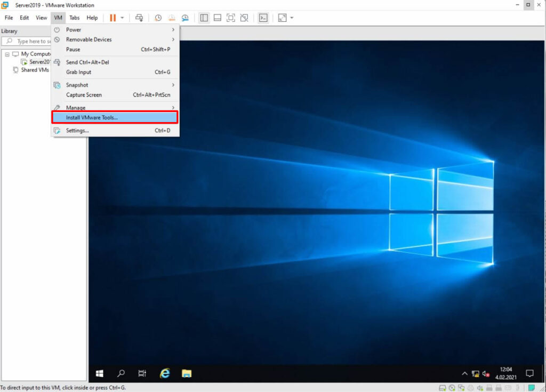546x392 pixels.
Task: Click the printer device status icon
Action: (x=470, y=388)
